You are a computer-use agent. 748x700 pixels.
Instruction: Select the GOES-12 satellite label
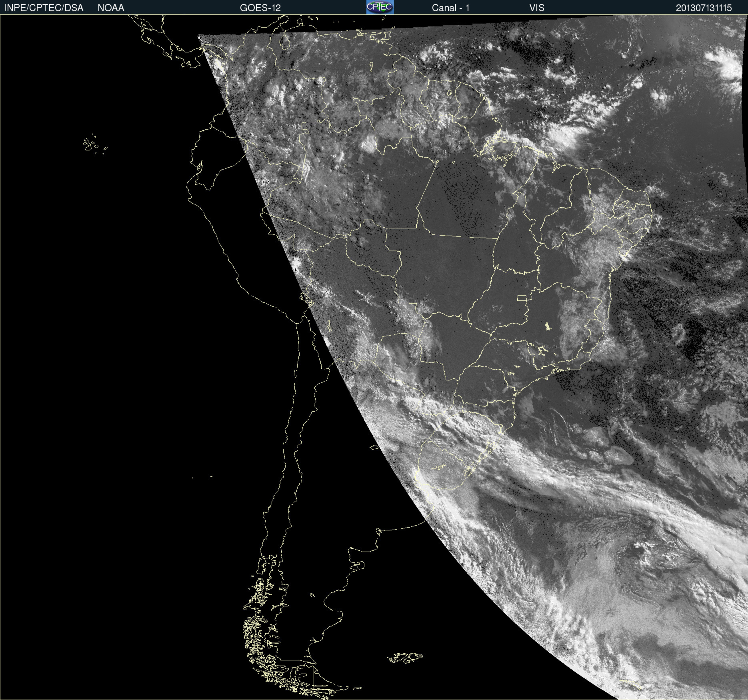260,8
